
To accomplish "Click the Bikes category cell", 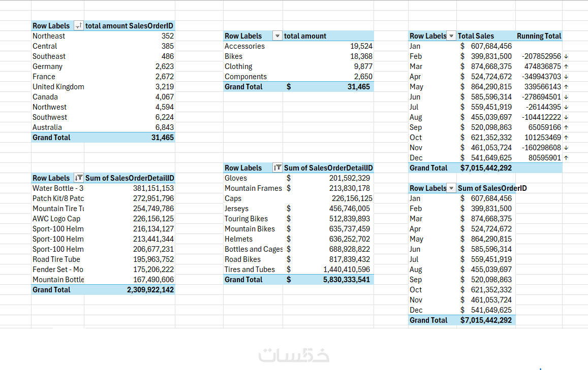I will coord(253,56).
